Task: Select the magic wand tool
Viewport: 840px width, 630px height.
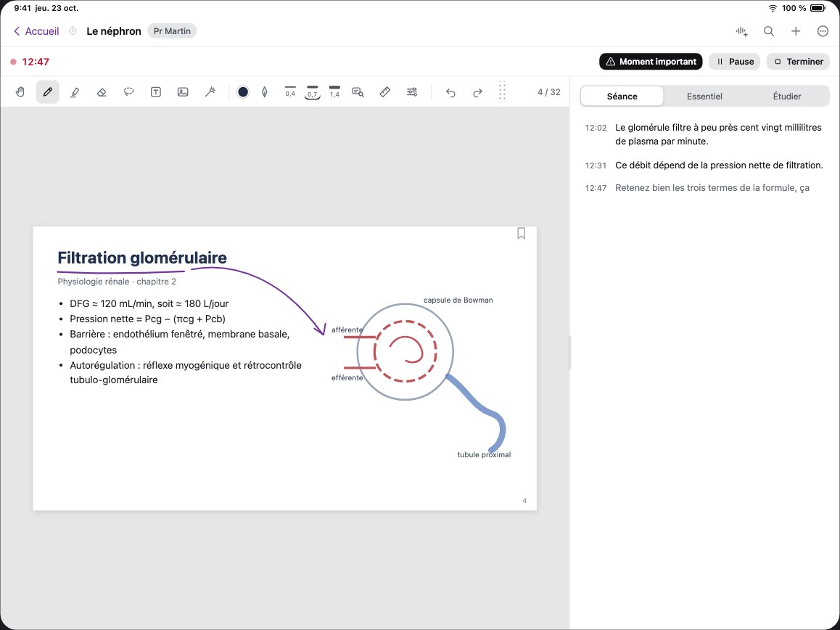Action: [210, 92]
